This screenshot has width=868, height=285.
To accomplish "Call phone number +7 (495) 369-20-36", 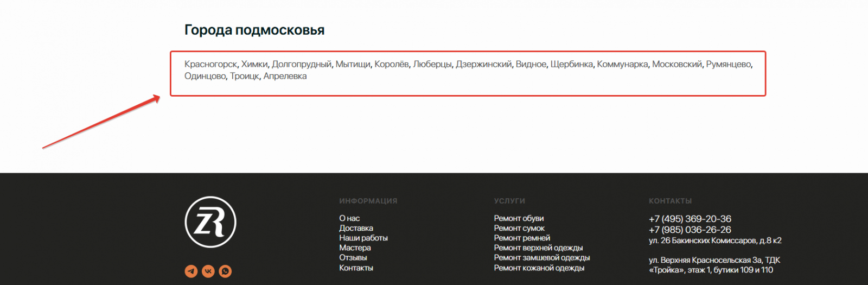I will pyautogui.click(x=690, y=219).
